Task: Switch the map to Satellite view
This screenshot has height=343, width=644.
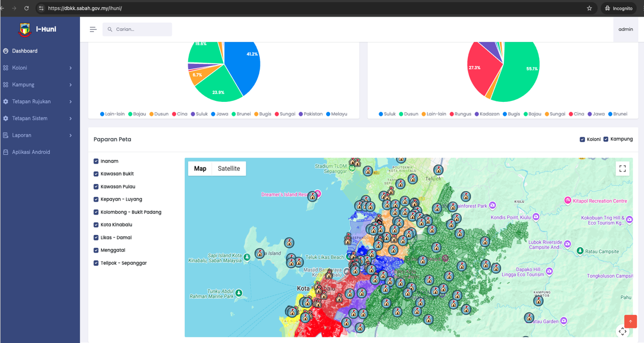Action: 229,169
